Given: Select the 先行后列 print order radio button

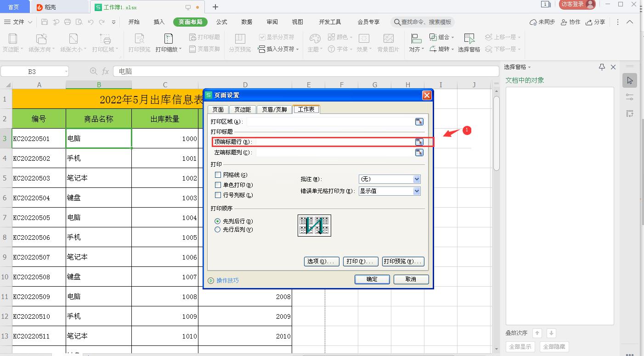Looking at the screenshot, I should click(x=218, y=229).
